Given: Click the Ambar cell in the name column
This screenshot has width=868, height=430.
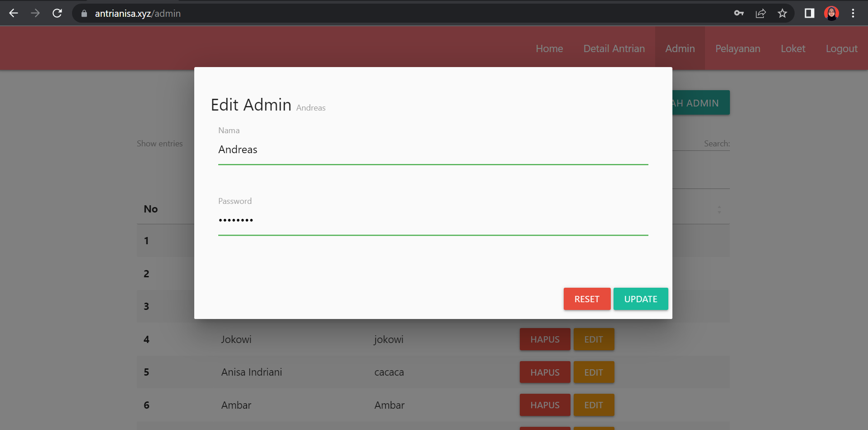Looking at the screenshot, I should point(236,405).
